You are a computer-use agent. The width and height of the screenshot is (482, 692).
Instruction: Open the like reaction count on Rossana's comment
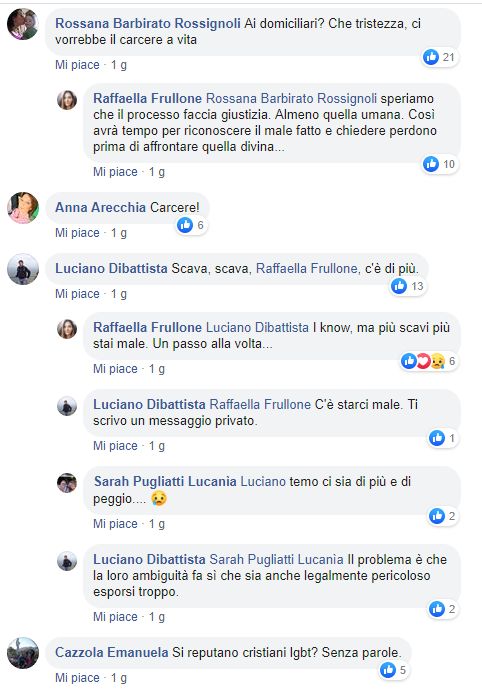coord(439,57)
